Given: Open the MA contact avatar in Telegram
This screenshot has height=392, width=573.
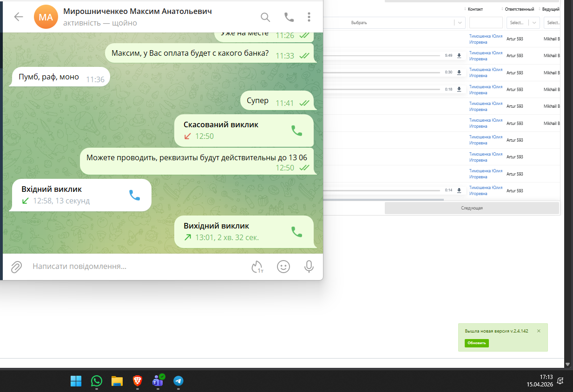Looking at the screenshot, I should pos(46,17).
